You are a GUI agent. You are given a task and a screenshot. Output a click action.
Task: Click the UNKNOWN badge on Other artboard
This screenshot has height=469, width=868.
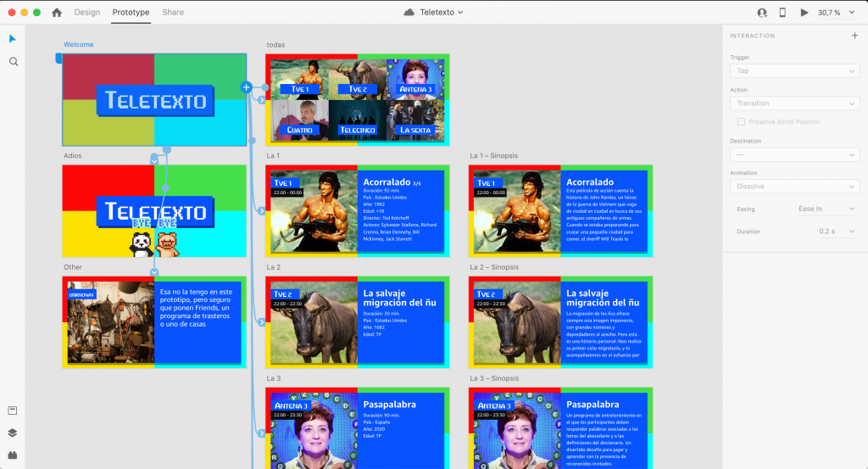81,294
